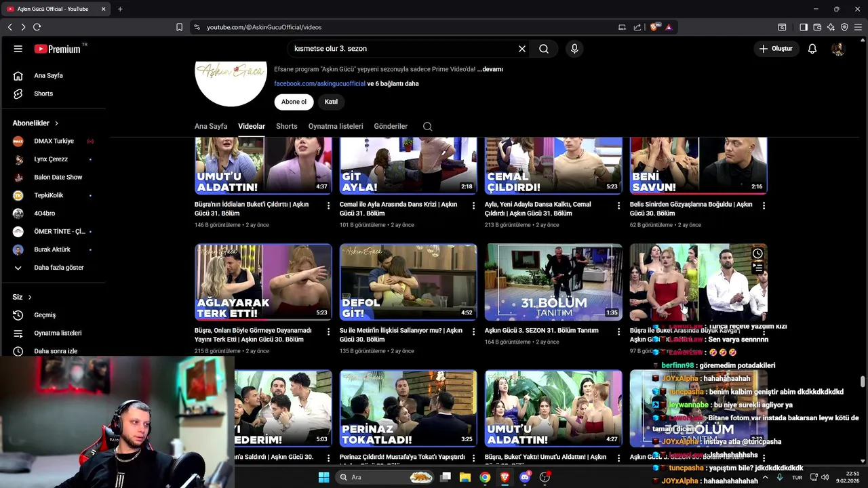Open Discord from the taskbar
This screenshot has height=488, width=868.
coord(525,477)
